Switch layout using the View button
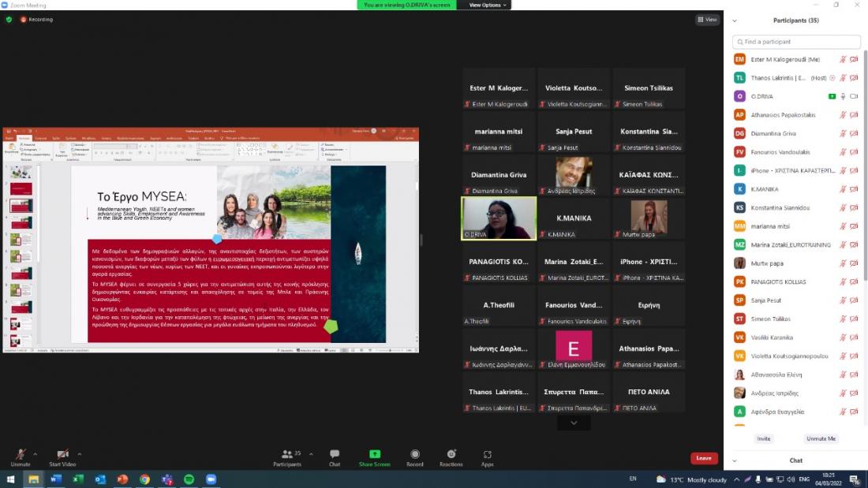 707,20
